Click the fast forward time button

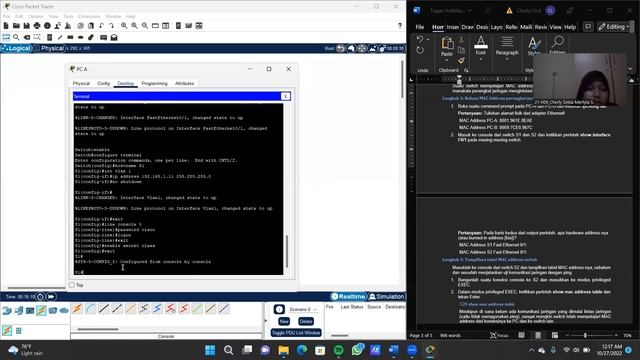51,297
